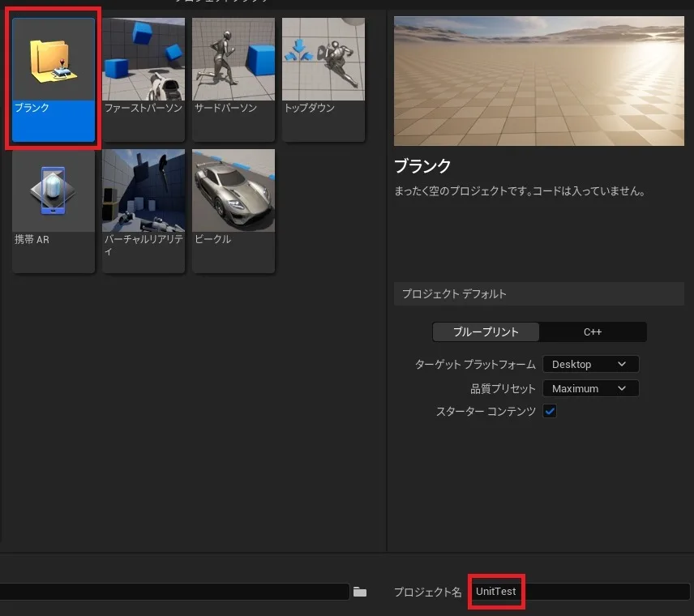This screenshot has width=694, height=616.
Task: Click the ブランク heading below the preview
Action: pos(422,166)
